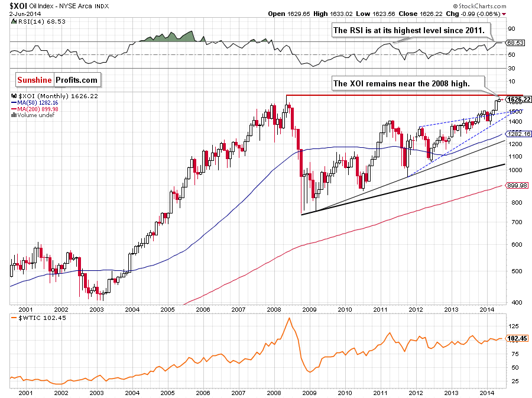
Task: Click the 400 label on the price scale
Action: coord(517,302)
